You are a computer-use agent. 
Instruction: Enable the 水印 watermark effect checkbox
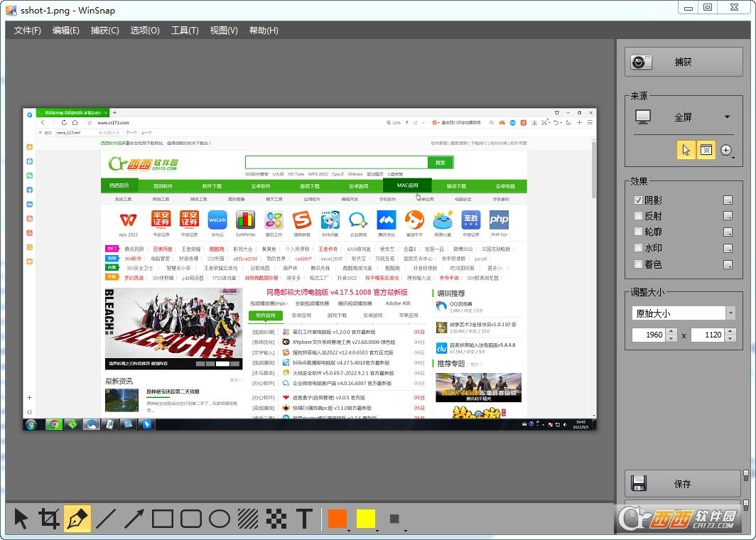pyautogui.click(x=638, y=248)
